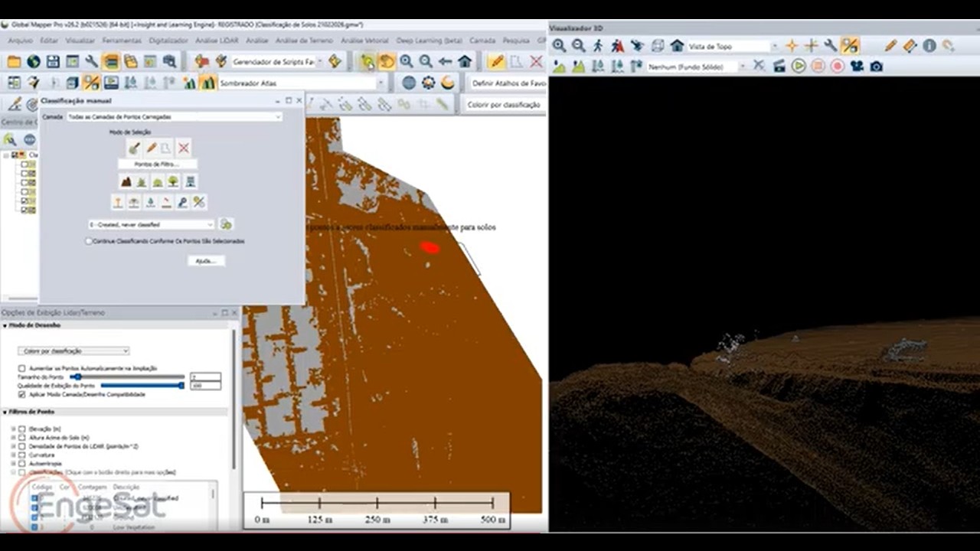980x551 pixels.
Task: Open Configuration wrench icon in main toolbar
Action: point(92,61)
